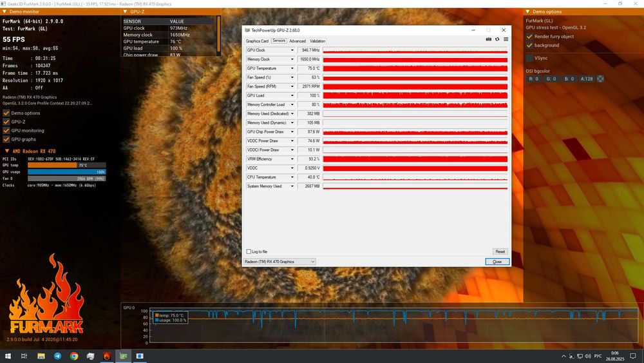Open Telegram from the taskbar
The image size is (644, 363).
click(57, 356)
